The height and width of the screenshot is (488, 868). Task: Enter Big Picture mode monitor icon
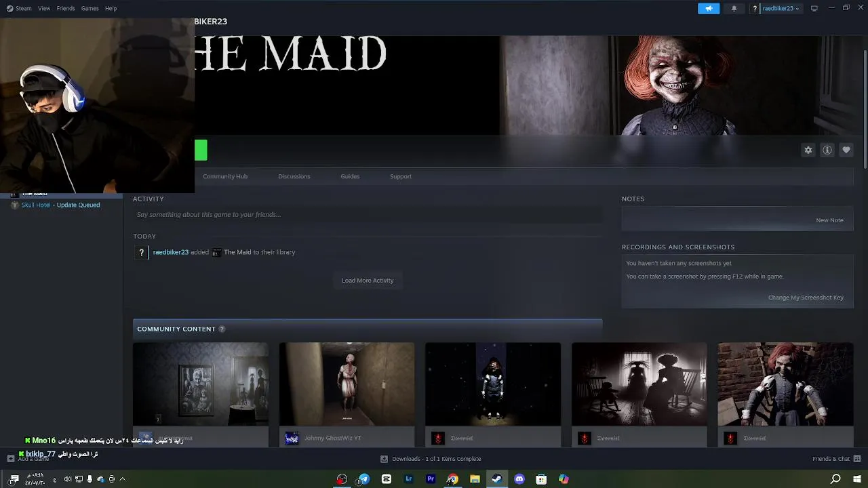[x=814, y=8]
